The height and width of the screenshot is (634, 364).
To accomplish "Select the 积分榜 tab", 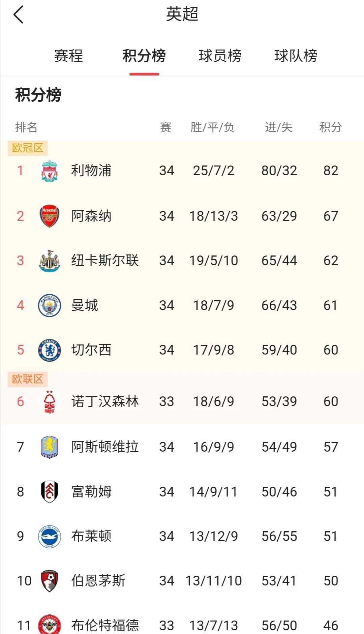I will tap(144, 56).
